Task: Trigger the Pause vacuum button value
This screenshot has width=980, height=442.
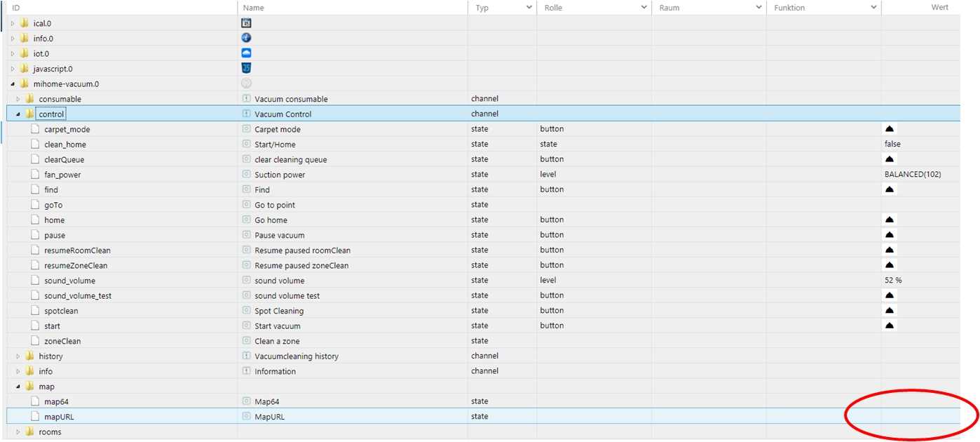Action: [890, 235]
